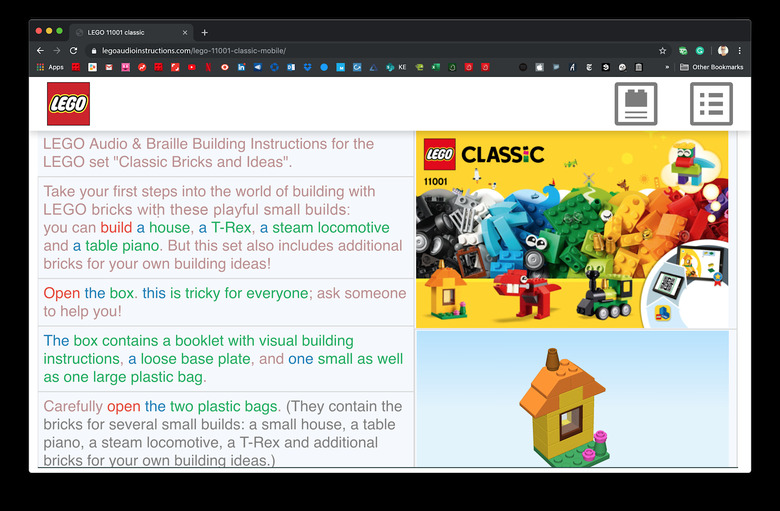Image resolution: width=780 pixels, height=511 pixels.
Task: Open the Outlook bookmark icon
Action: tap(291, 67)
